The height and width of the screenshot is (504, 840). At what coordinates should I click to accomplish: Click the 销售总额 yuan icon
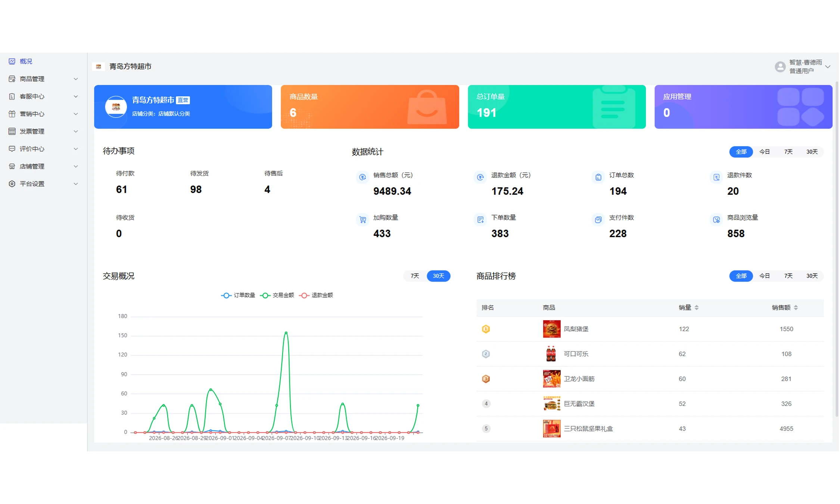363,177
